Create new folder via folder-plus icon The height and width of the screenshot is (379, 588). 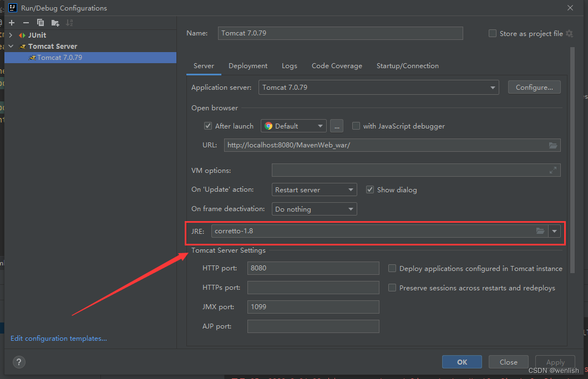tap(55, 23)
